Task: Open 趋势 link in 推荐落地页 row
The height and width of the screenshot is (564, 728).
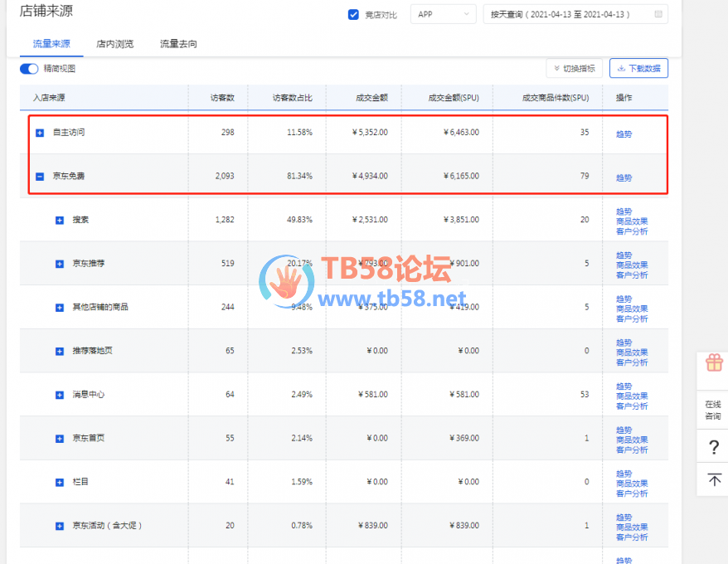Action: [624, 343]
